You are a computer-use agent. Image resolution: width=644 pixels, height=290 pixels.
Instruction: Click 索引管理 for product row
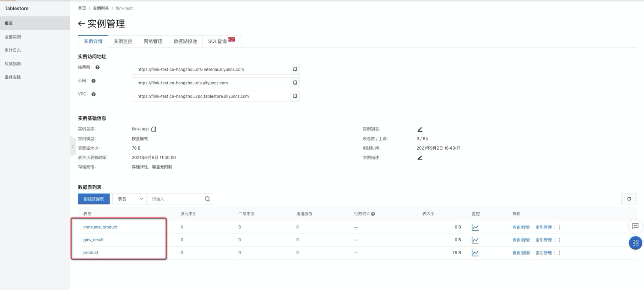(x=544, y=253)
